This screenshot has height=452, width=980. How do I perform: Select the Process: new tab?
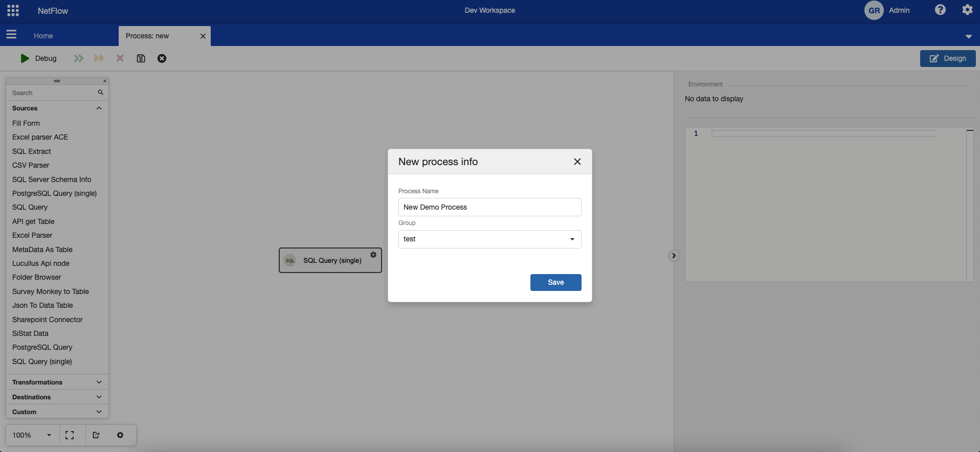pyautogui.click(x=147, y=36)
